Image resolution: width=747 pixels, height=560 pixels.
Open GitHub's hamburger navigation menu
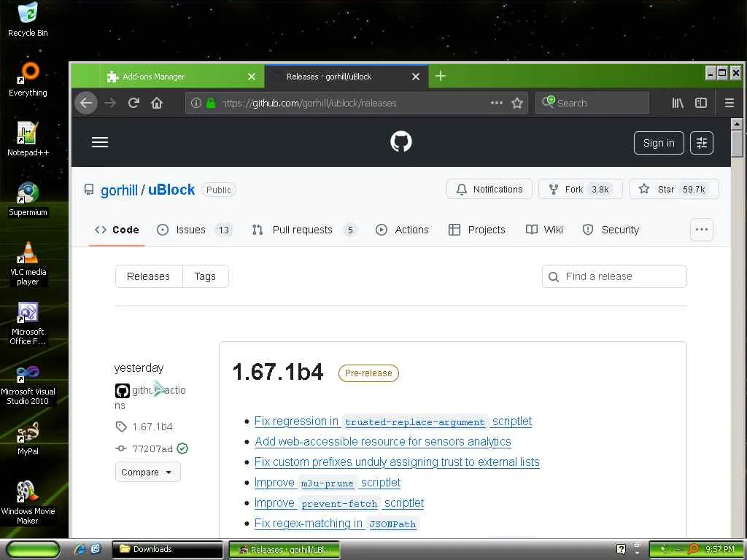click(99, 142)
